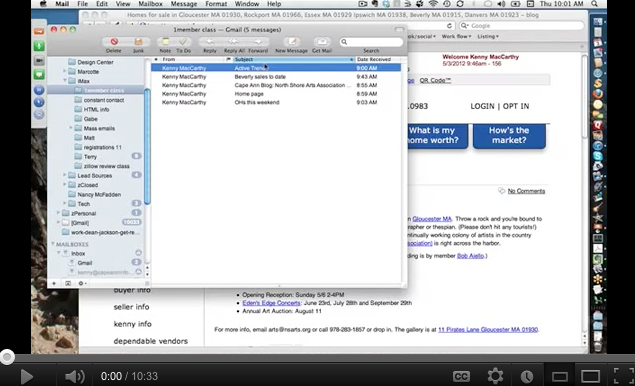
Task: Click the Spotlight magnifier in menu bar
Action: coord(594,4)
